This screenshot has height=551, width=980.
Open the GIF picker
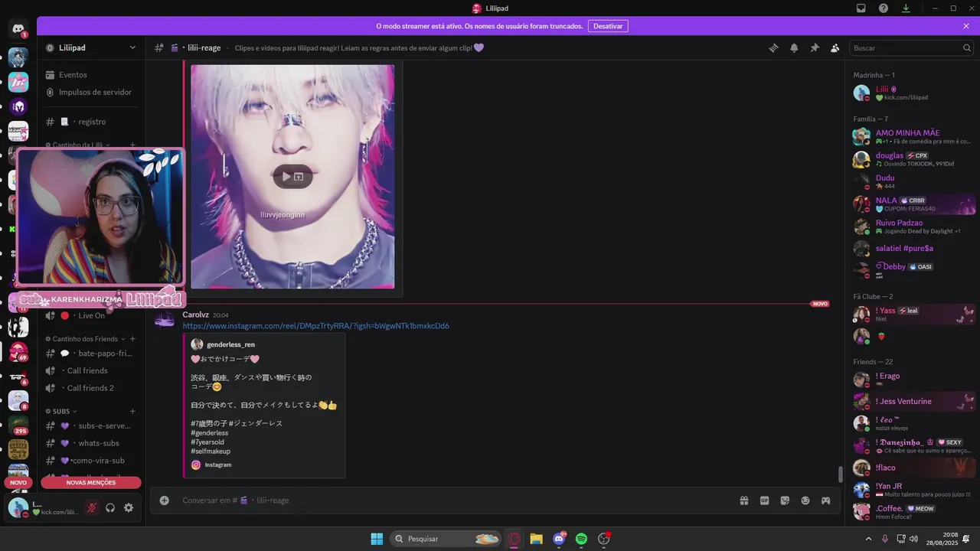click(x=764, y=500)
